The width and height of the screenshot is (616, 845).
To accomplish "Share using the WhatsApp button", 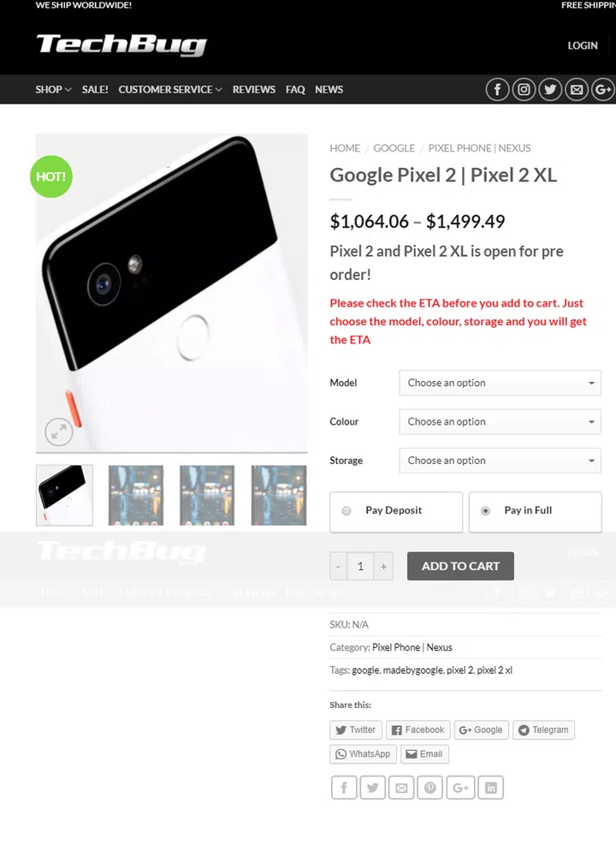I will coord(363,754).
